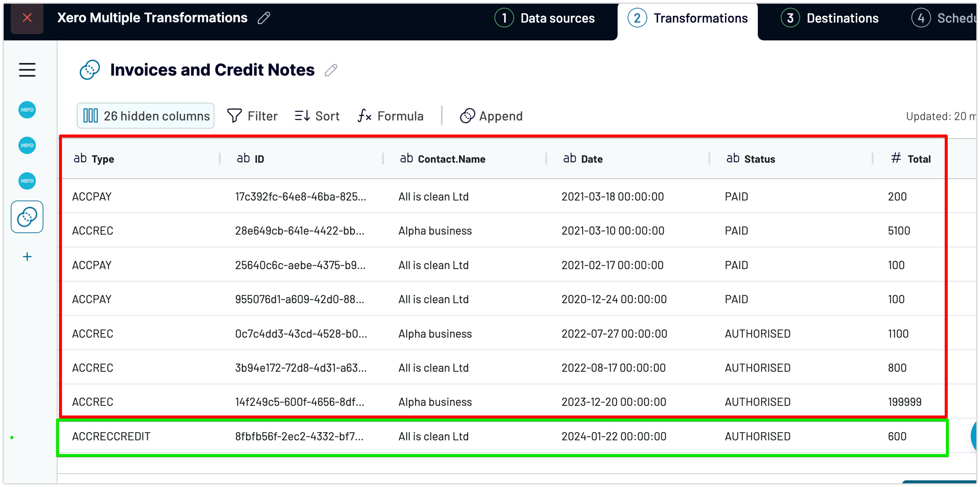Screen dimensions: 980x487
Task: Add a new source with plus icon
Action: pos(27,256)
